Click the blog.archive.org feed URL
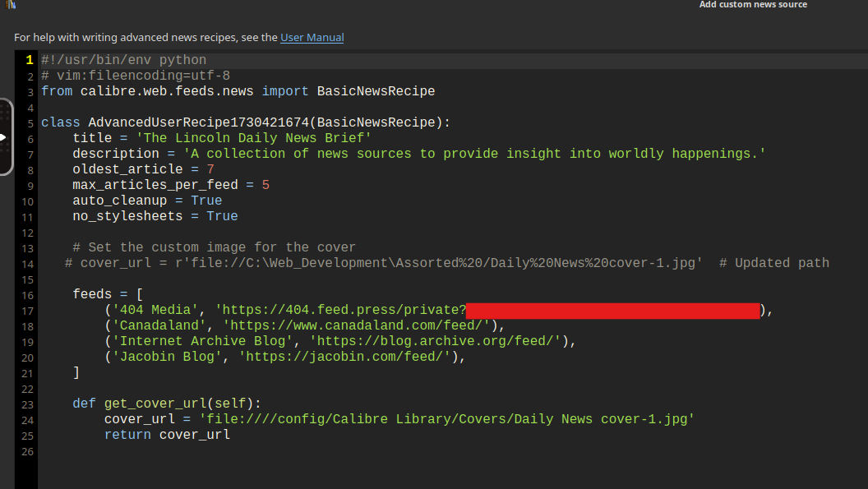 435,340
